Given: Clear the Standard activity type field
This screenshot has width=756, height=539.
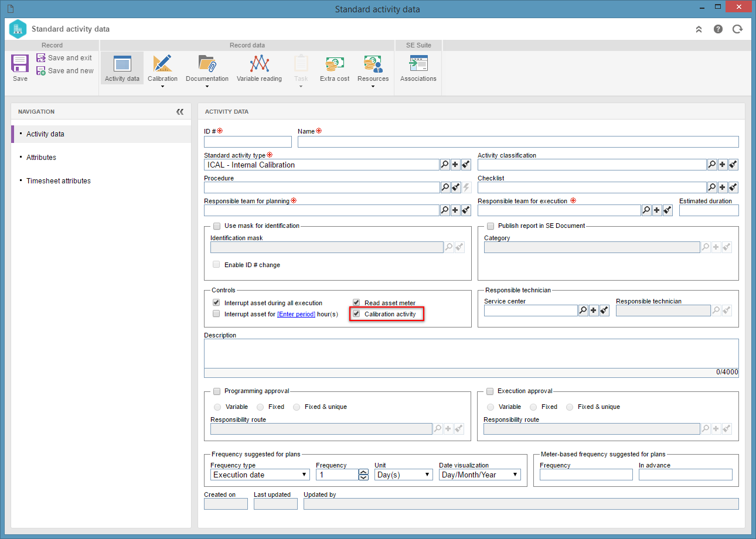Looking at the screenshot, I should (x=466, y=165).
